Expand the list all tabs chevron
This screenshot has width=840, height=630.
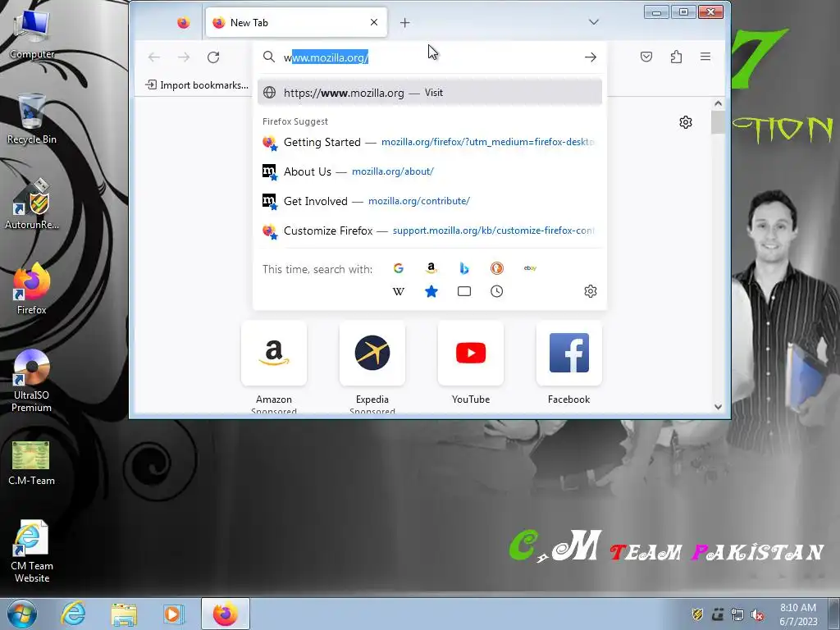pos(594,22)
